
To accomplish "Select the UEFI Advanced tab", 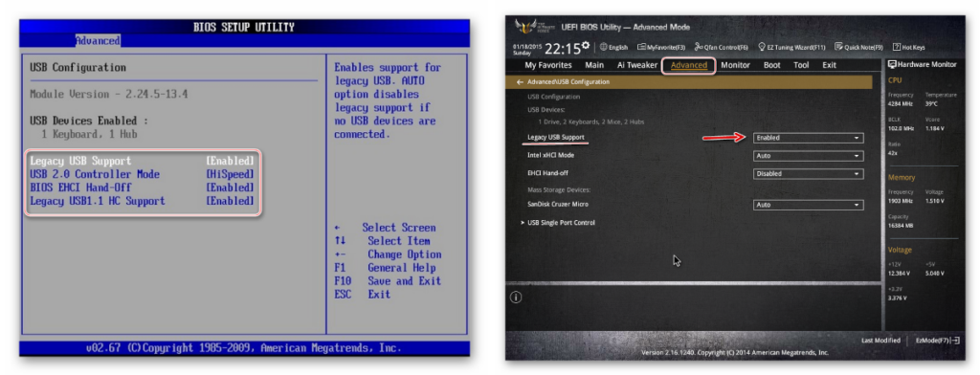I will [x=689, y=65].
